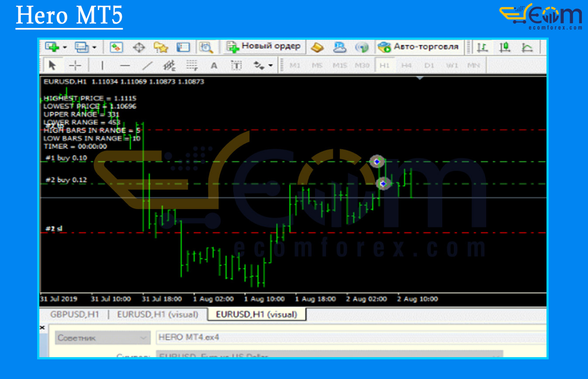Image resolution: width=588 pixels, height=379 pixels.
Task: Switch to the first EURUSD,H1 (visual) tab
Action: [157, 314]
